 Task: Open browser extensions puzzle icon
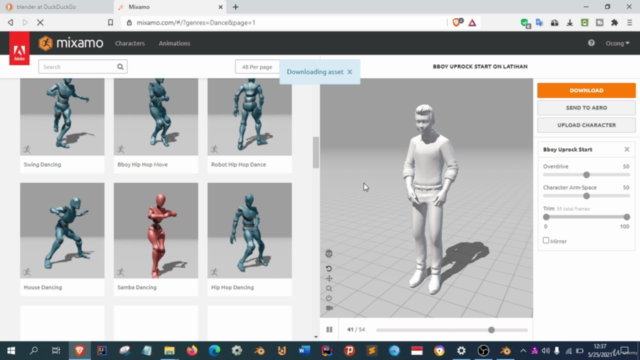(614, 22)
